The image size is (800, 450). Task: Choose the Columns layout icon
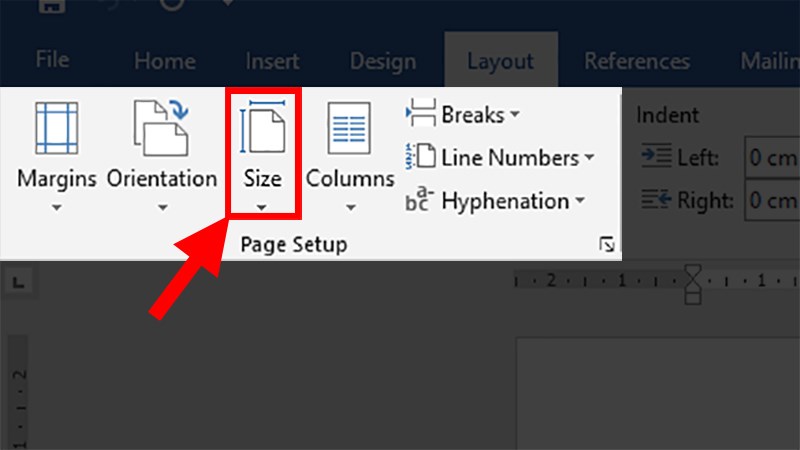click(350, 127)
